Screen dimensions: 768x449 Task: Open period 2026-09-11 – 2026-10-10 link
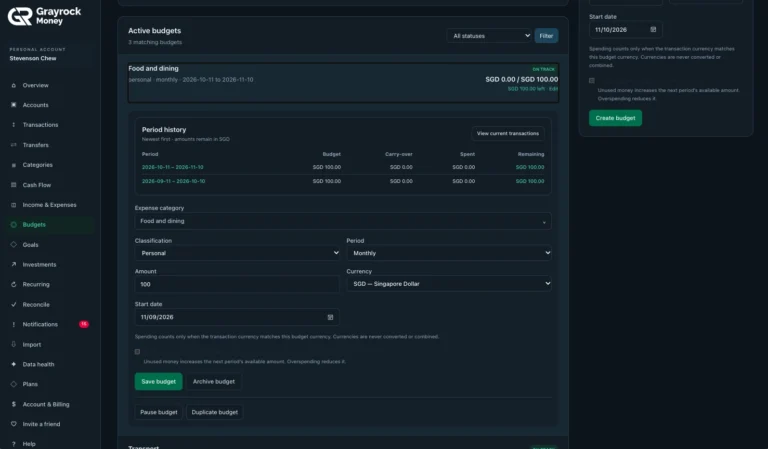coord(173,181)
